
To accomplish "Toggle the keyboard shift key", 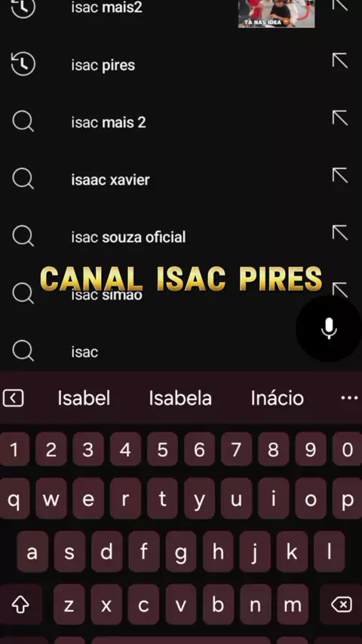I will [20, 605].
